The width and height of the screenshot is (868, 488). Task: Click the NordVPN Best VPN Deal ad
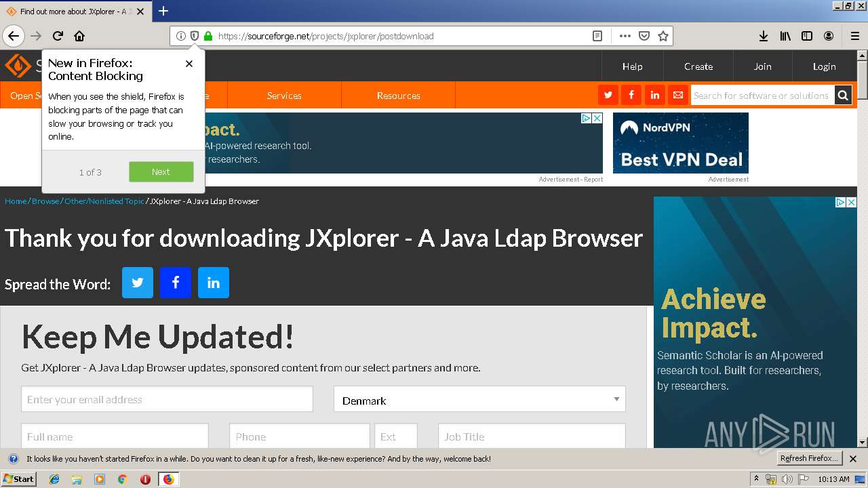[681, 143]
